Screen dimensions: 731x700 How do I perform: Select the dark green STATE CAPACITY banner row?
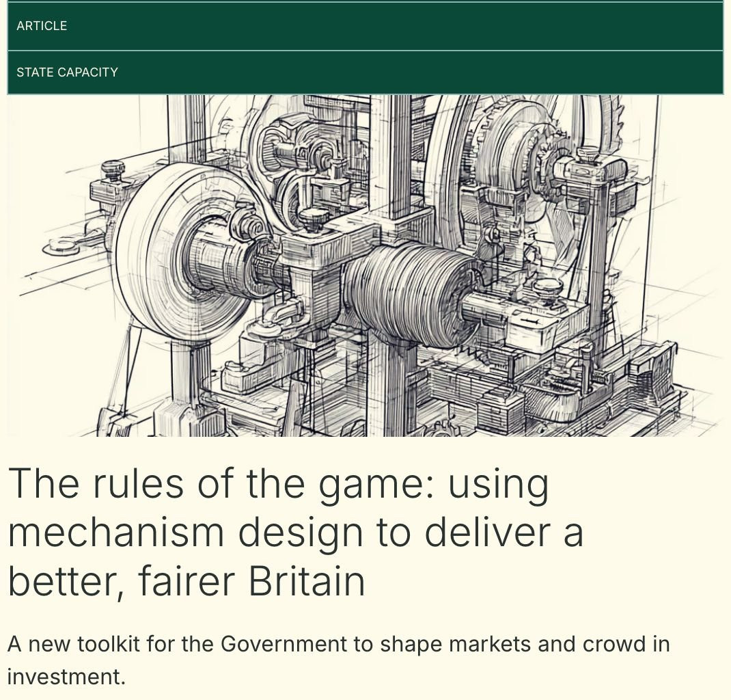point(365,72)
